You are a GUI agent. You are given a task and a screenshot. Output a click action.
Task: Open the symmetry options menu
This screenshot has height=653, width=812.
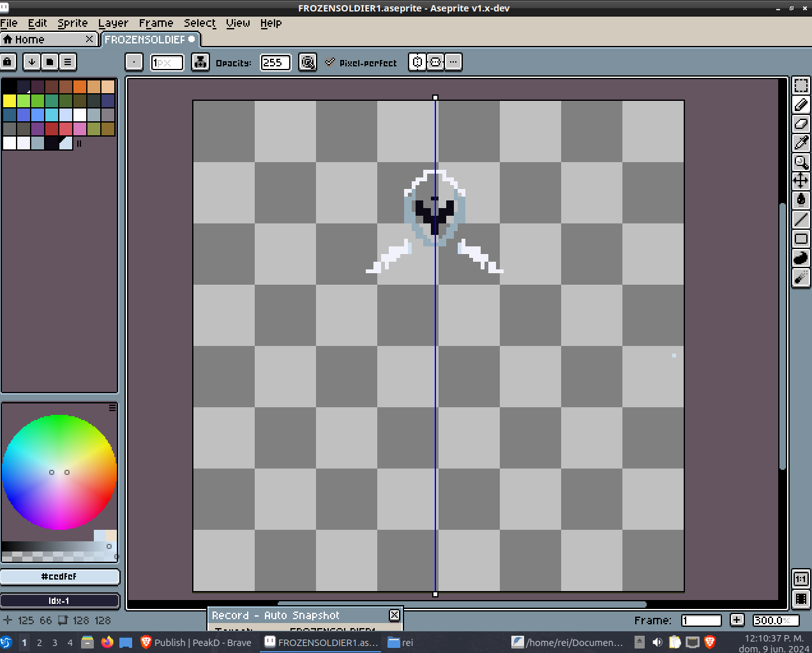(453, 62)
